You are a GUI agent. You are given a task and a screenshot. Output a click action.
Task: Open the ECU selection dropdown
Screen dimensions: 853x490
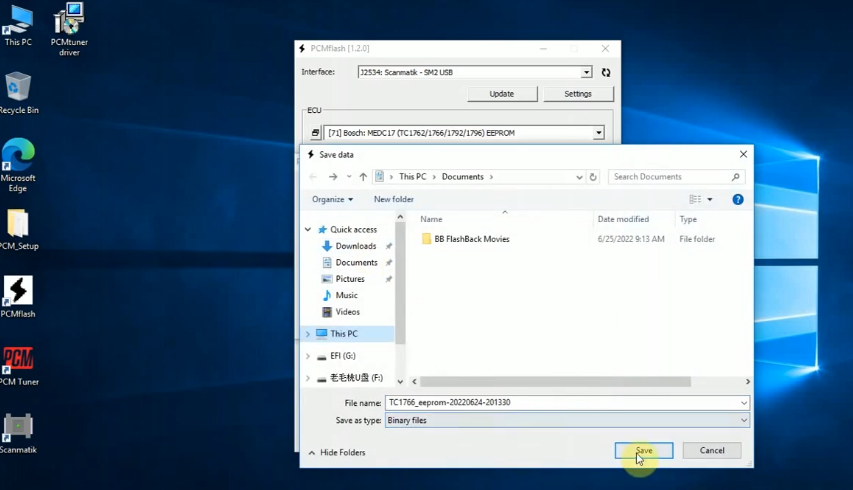[598, 133]
